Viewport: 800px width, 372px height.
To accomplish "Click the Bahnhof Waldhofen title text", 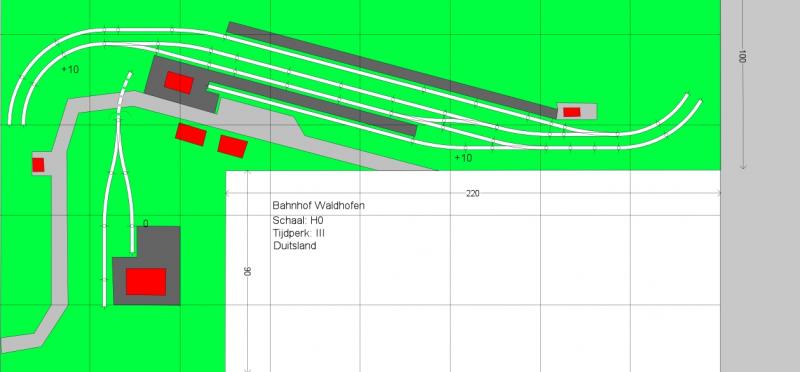I will (x=318, y=206).
